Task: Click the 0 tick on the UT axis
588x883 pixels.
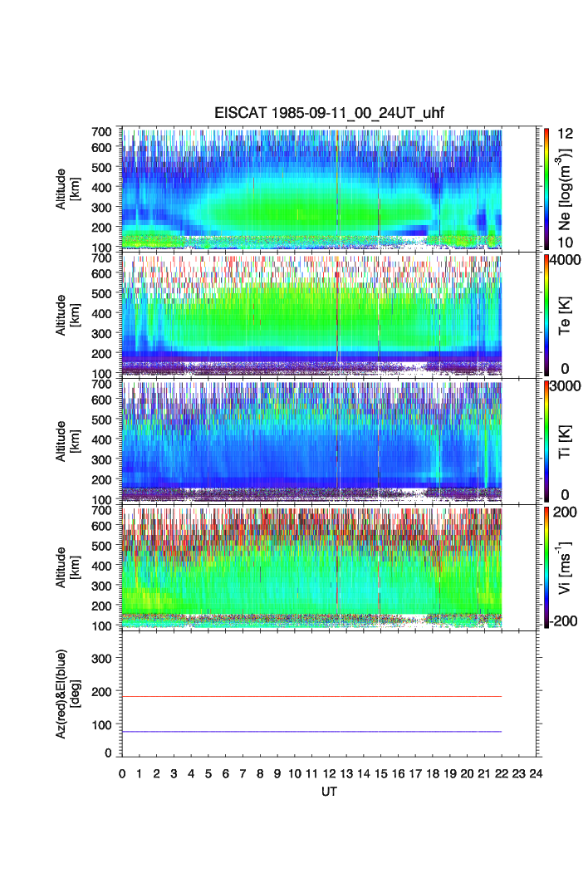Action: tap(122, 773)
